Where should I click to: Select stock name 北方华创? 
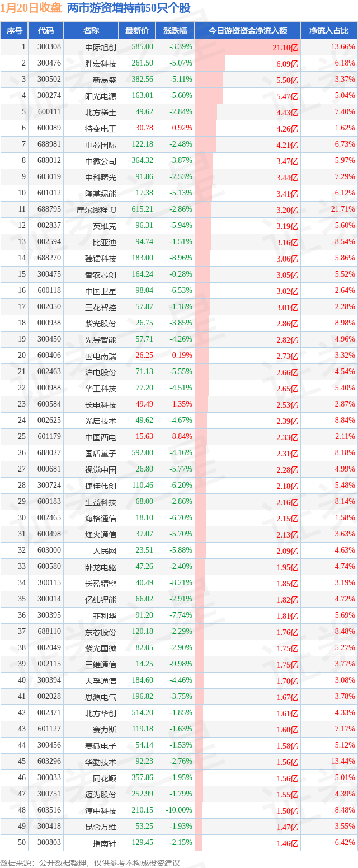pyautogui.click(x=101, y=713)
